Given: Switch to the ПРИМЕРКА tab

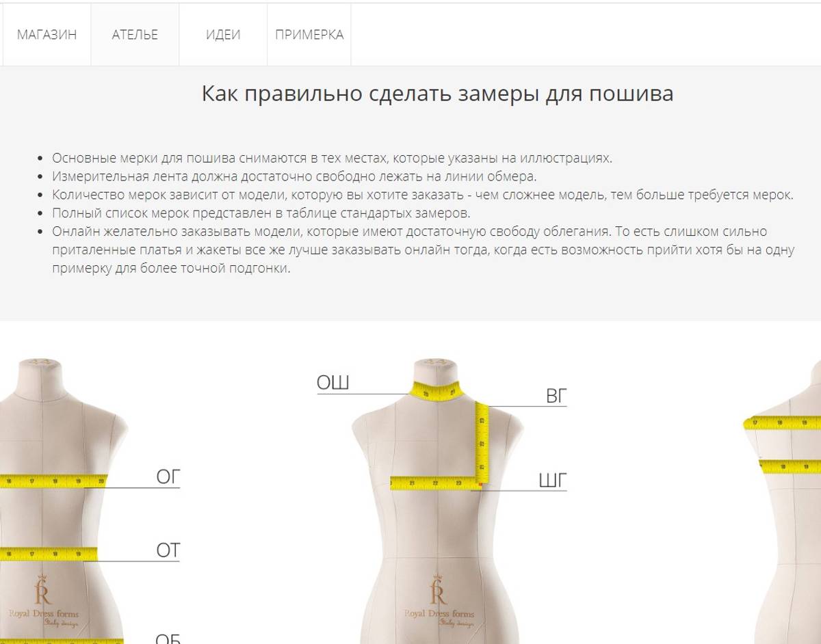Looking at the screenshot, I should coord(309,34).
